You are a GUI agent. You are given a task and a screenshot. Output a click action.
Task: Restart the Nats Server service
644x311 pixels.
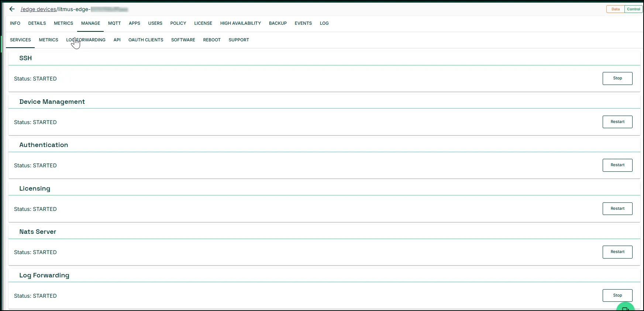coord(617,252)
